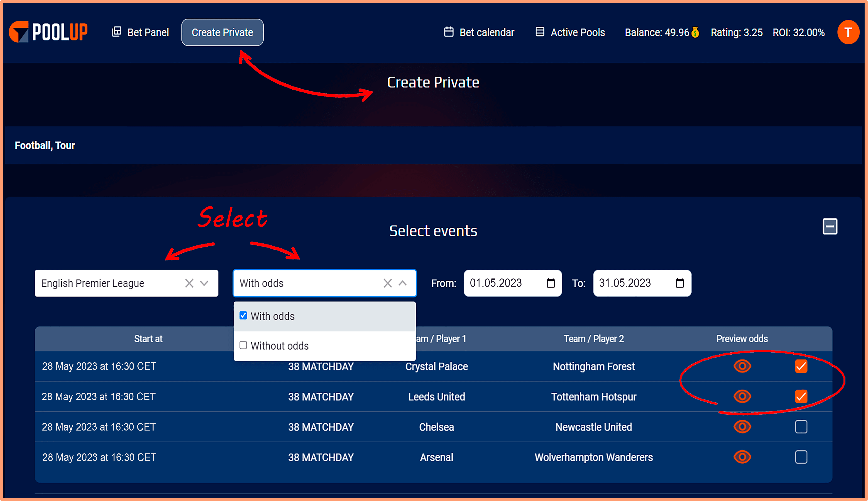Click the Select events heading
Image resolution: width=868 pixels, height=501 pixels.
433,230
